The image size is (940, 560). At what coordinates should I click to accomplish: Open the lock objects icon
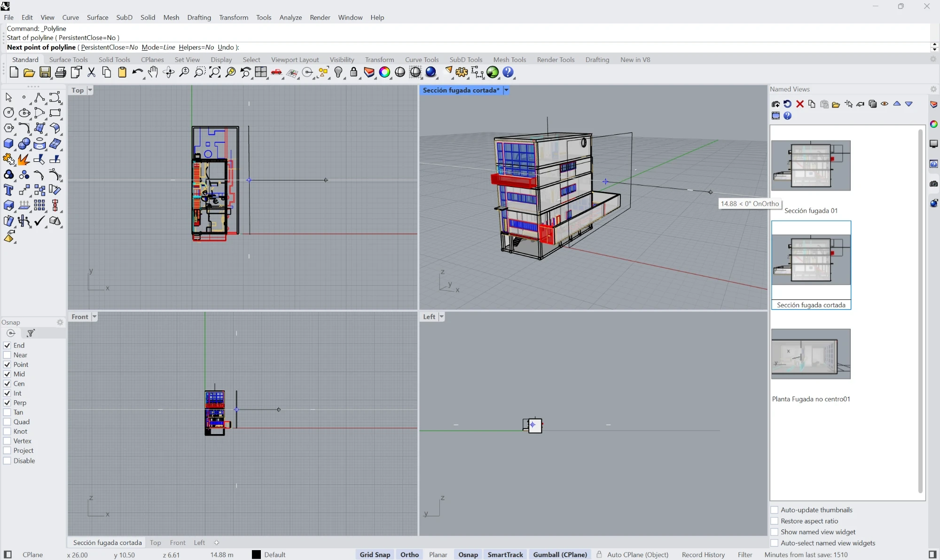pyautogui.click(x=353, y=72)
